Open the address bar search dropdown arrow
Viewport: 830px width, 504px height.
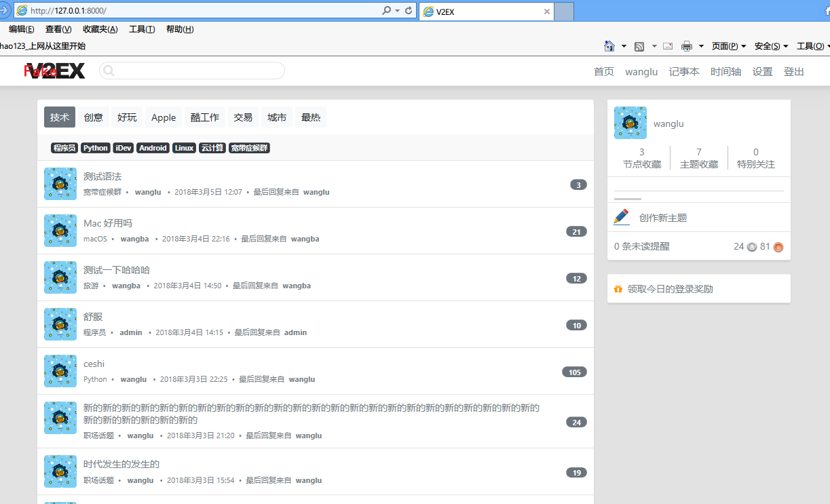(x=397, y=11)
